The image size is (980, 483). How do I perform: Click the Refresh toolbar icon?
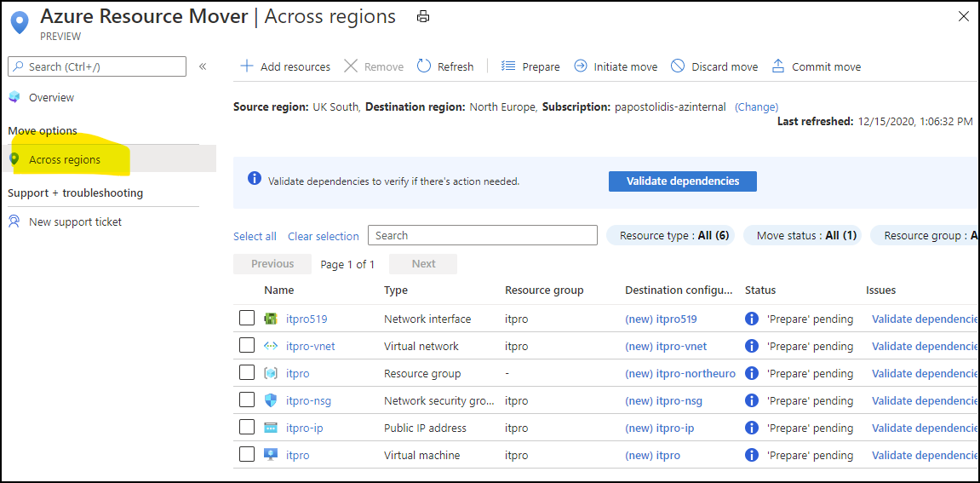(x=424, y=66)
